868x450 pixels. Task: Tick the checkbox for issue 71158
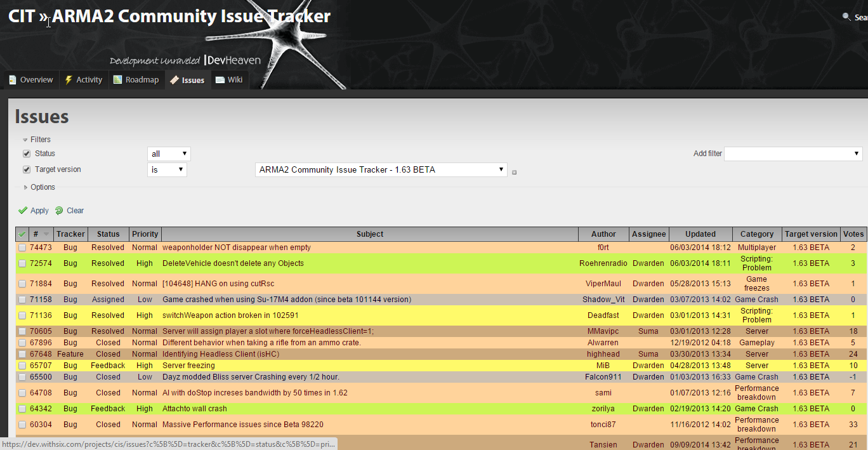pyautogui.click(x=22, y=300)
